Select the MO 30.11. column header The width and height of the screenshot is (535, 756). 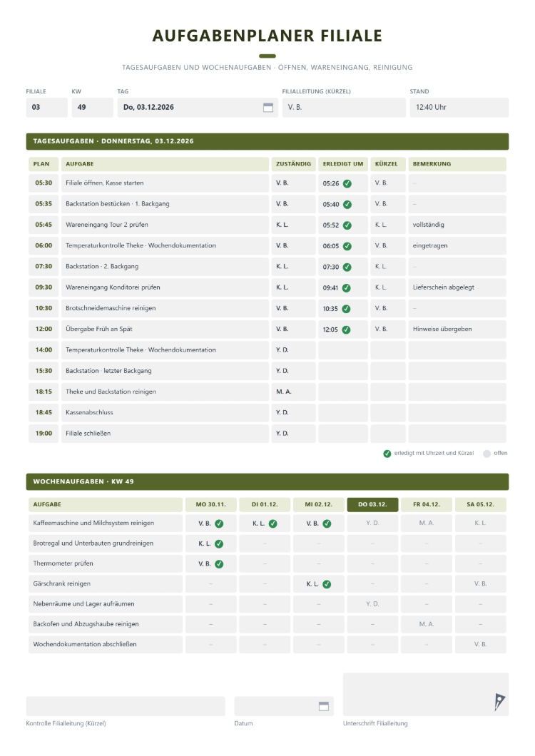[x=211, y=504]
